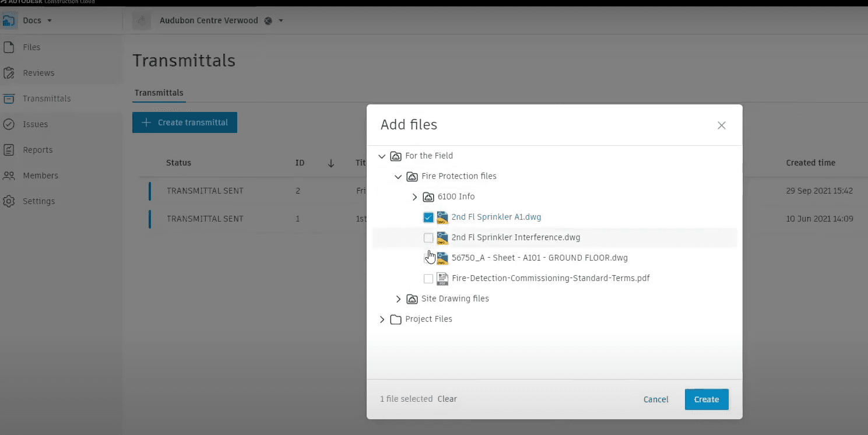Open Files in the sidebar
The height and width of the screenshot is (435, 868).
click(x=31, y=47)
